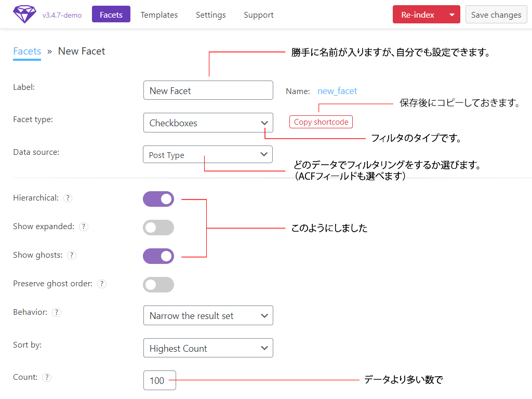Toggle the Hierarchical switch off
This screenshot has height=399, width=532.
[x=158, y=199]
